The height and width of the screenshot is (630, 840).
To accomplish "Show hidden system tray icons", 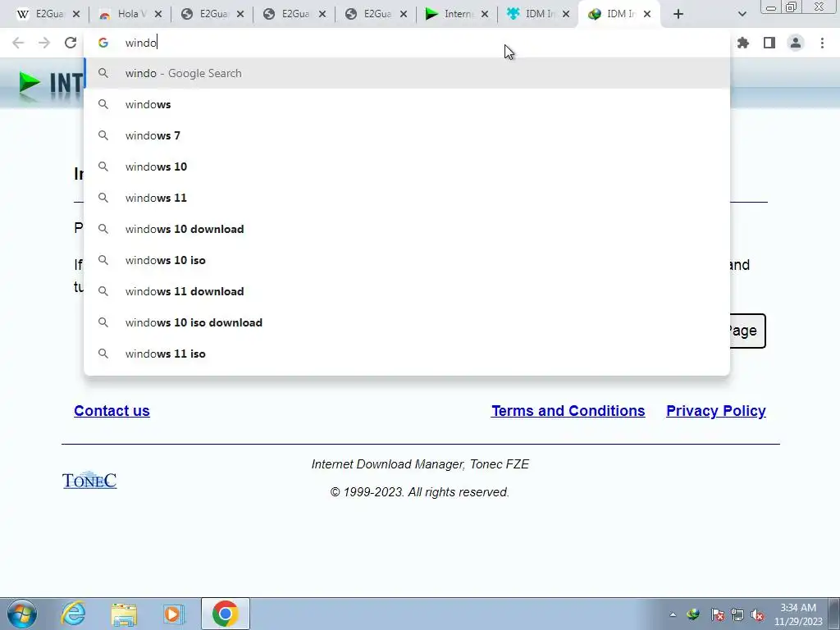I will [673, 614].
